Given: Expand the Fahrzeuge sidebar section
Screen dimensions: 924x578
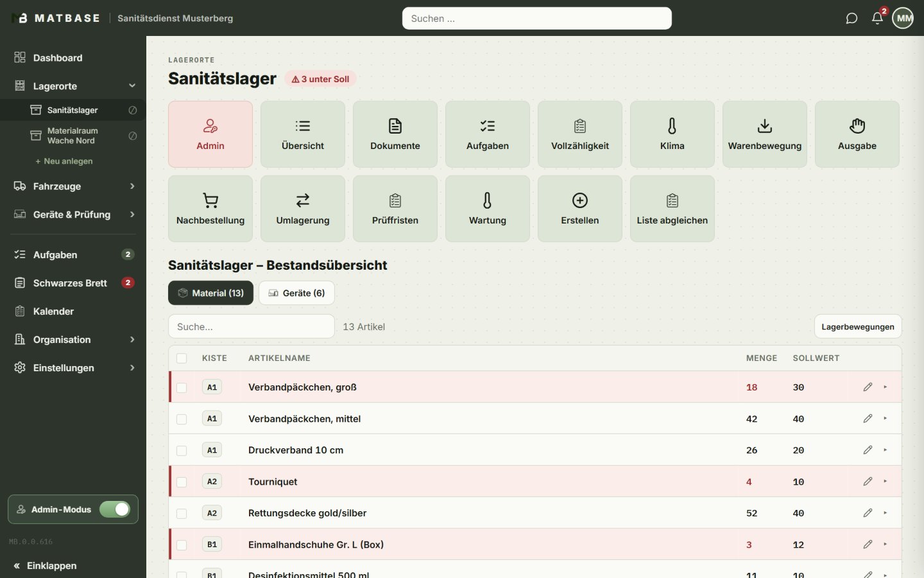Looking at the screenshot, I should 132,186.
